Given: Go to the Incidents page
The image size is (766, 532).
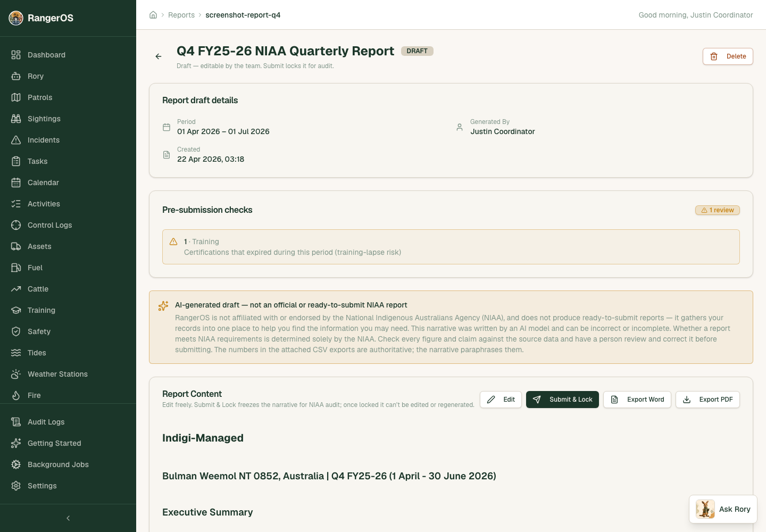Looking at the screenshot, I should coord(68,140).
